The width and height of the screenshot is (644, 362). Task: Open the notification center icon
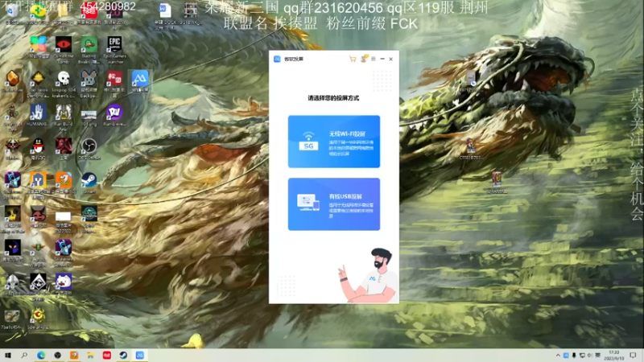633,356
